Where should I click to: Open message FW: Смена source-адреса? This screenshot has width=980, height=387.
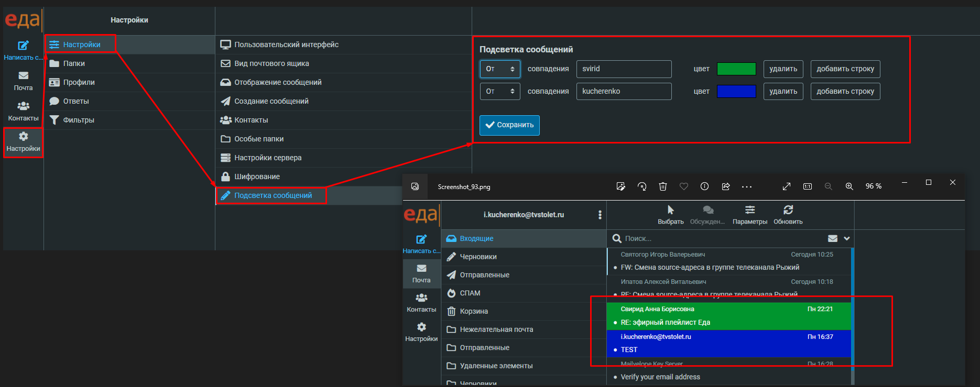pyautogui.click(x=728, y=261)
